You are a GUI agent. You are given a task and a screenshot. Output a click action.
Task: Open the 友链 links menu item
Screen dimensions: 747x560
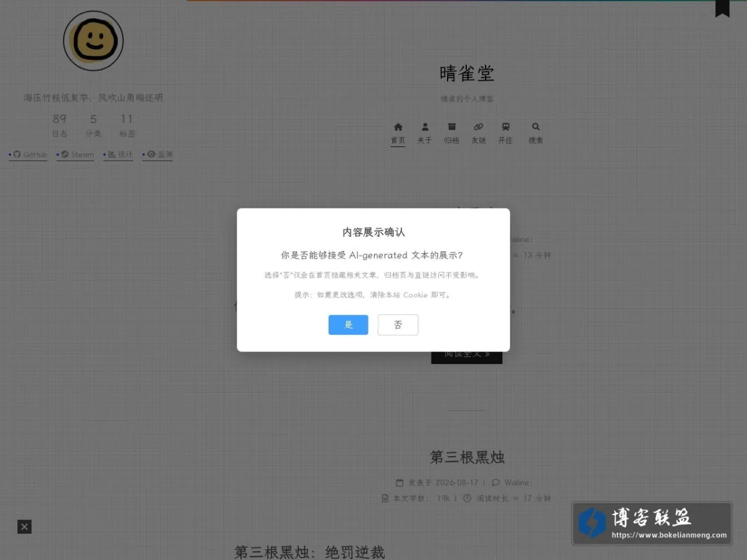coord(478,134)
